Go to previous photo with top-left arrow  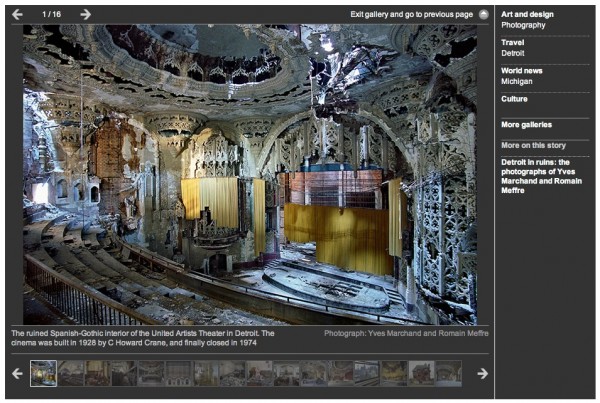point(17,15)
